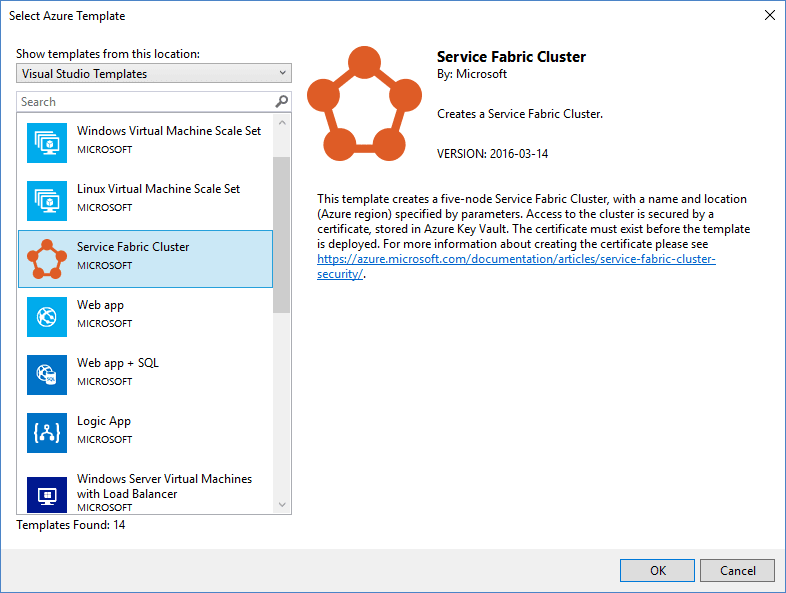Select 'Windows Virtual Machine Scale Set' template name

169,131
